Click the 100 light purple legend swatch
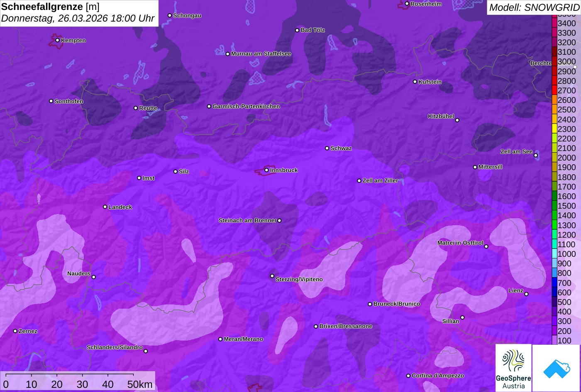Viewport: 581px width, 392px height. (x=554, y=341)
